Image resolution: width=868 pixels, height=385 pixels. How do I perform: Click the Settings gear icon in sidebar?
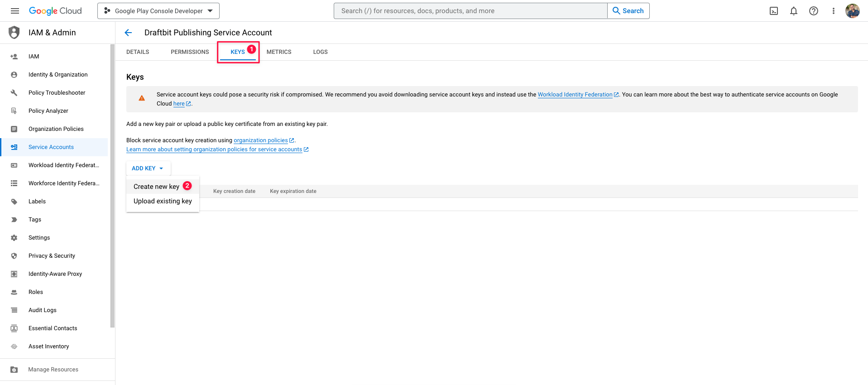coord(14,238)
